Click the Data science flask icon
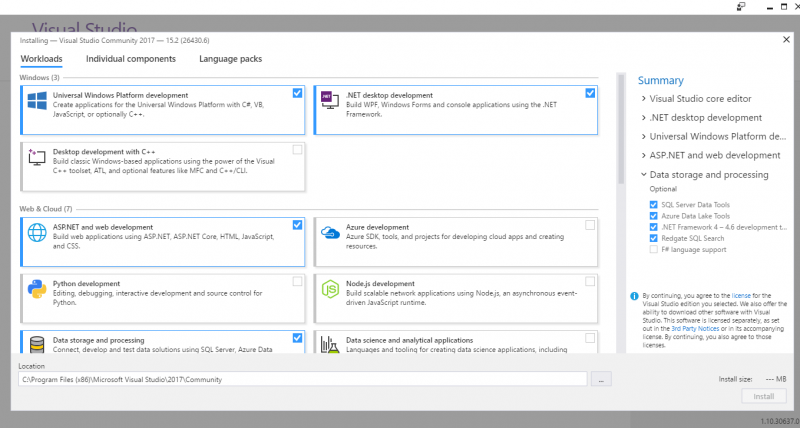The width and height of the screenshot is (800, 428). [330, 345]
